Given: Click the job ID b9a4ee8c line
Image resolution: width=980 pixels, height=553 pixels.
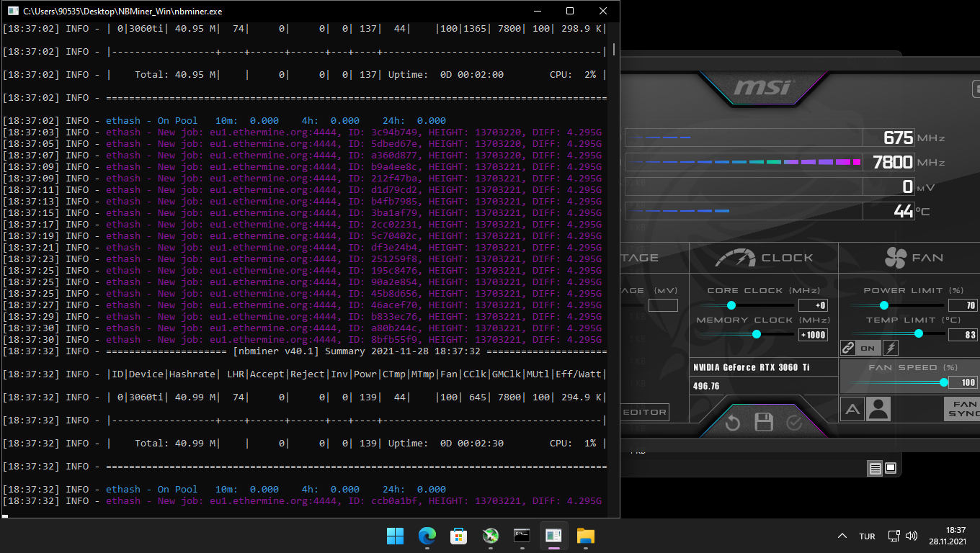Looking at the screenshot, I should pos(302,167).
